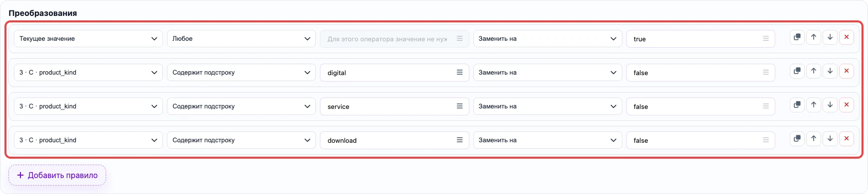The height and width of the screenshot is (194, 868).
Task: Open Заменить на dropdown in download row
Action: pos(548,140)
